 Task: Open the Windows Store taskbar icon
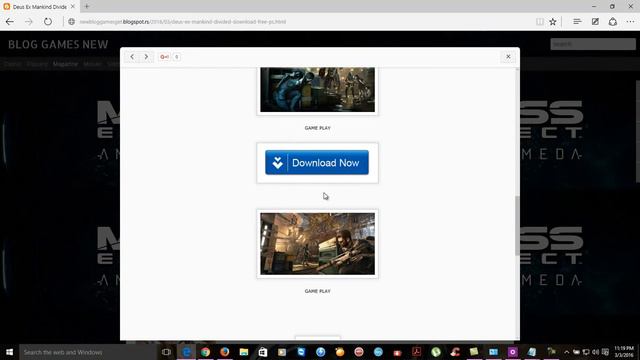click(263, 352)
